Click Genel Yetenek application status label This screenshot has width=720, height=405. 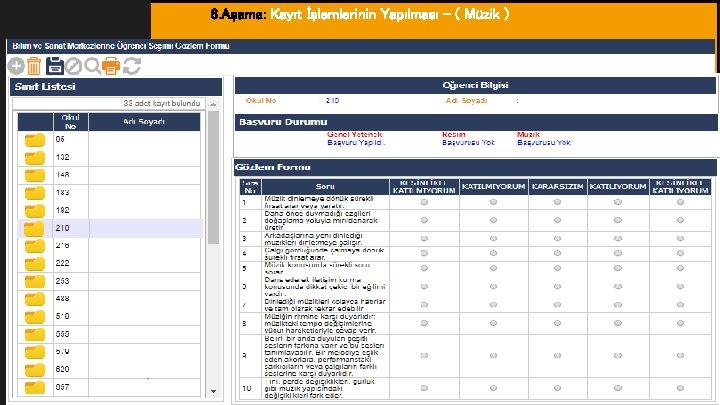coord(354,135)
